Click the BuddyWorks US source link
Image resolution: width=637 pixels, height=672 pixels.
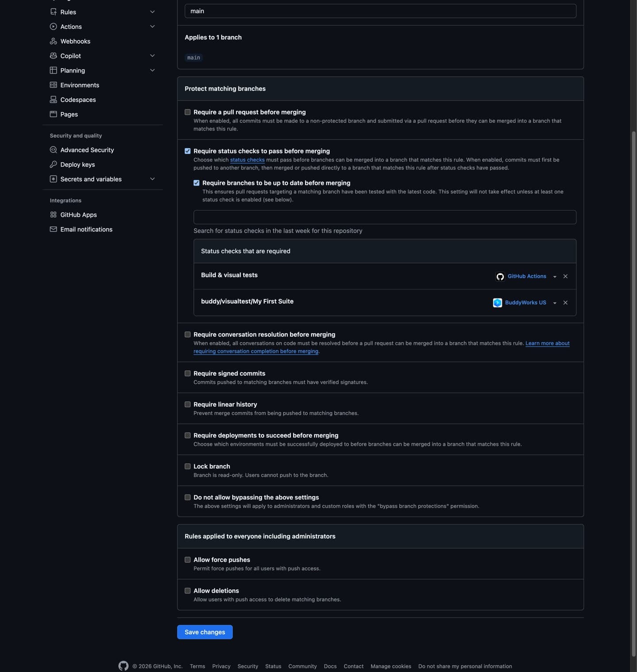click(526, 303)
